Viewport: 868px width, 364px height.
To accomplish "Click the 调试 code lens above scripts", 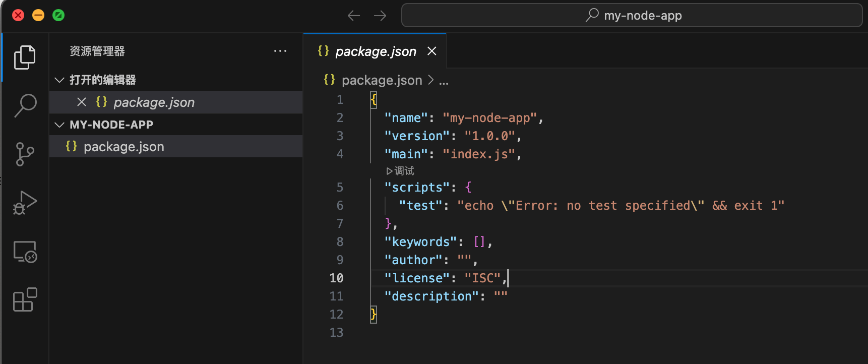I will [400, 171].
